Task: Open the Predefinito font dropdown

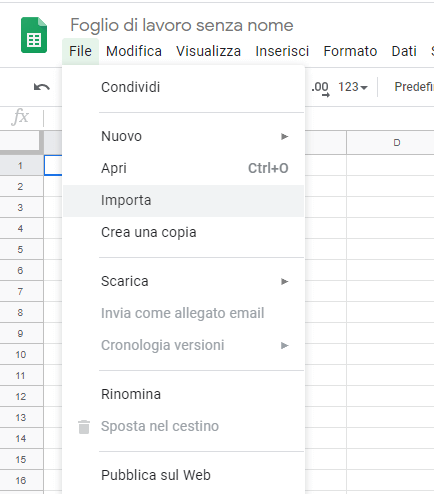Action: click(414, 87)
